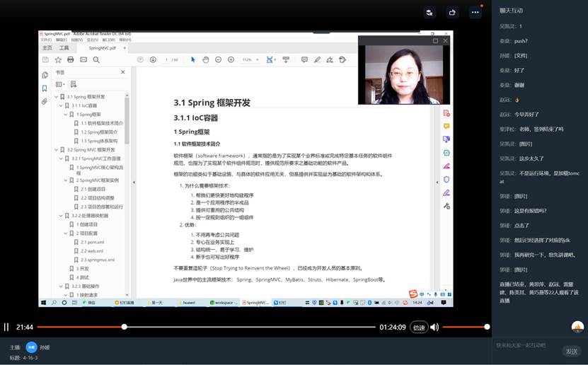Switch to the 主页 tab
The height and width of the screenshot is (365, 588).
[47, 48]
